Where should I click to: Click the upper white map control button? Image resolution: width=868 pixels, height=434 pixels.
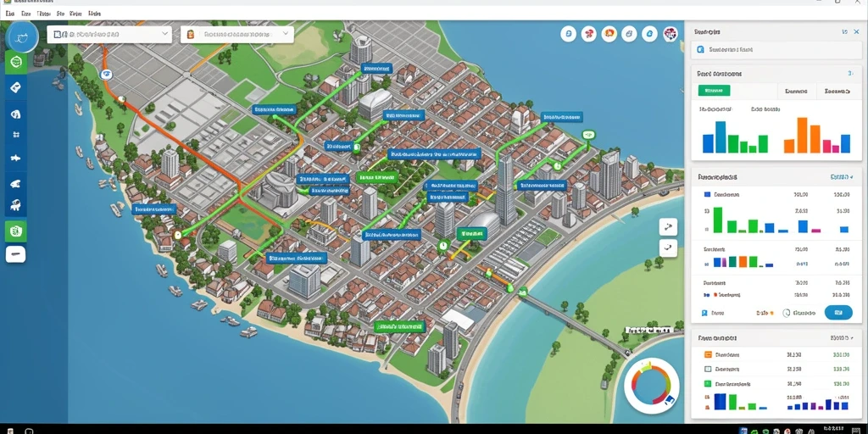click(x=668, y=226)
